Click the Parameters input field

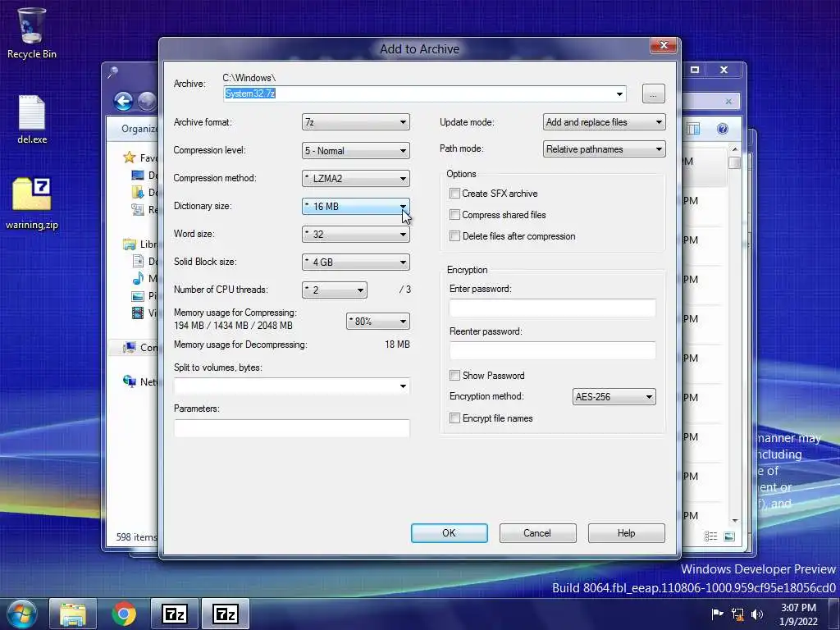pos(292,428)
